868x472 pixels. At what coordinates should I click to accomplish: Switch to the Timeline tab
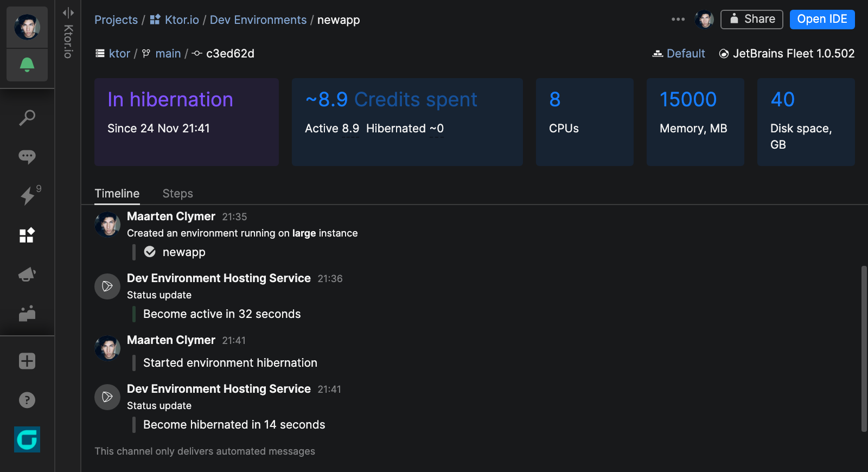point(117,194)
